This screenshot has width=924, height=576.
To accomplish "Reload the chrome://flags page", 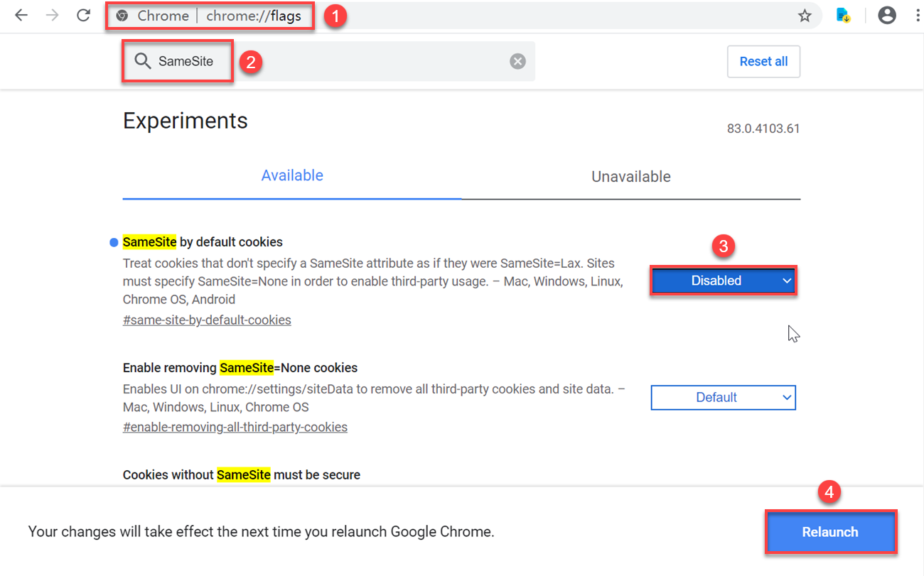I will pyautogui.click(x=83, y=15).
